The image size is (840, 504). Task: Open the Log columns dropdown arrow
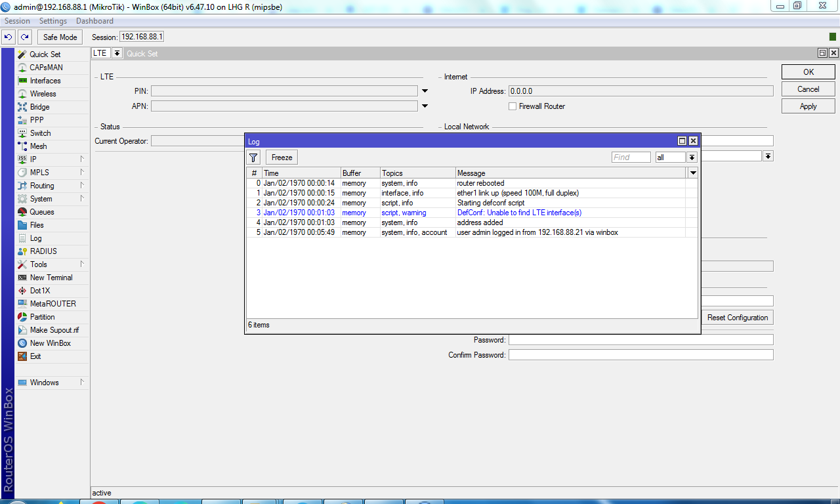[692, 173]
